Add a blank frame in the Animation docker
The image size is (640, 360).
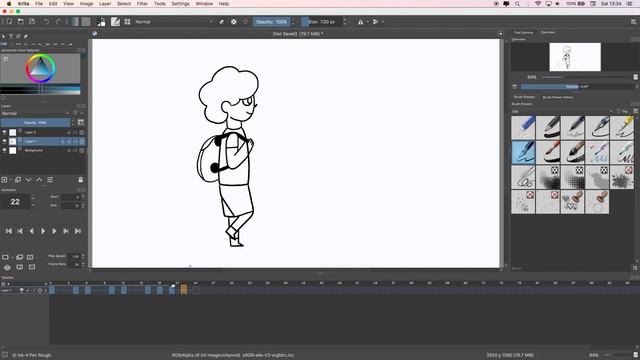[5, 257]
